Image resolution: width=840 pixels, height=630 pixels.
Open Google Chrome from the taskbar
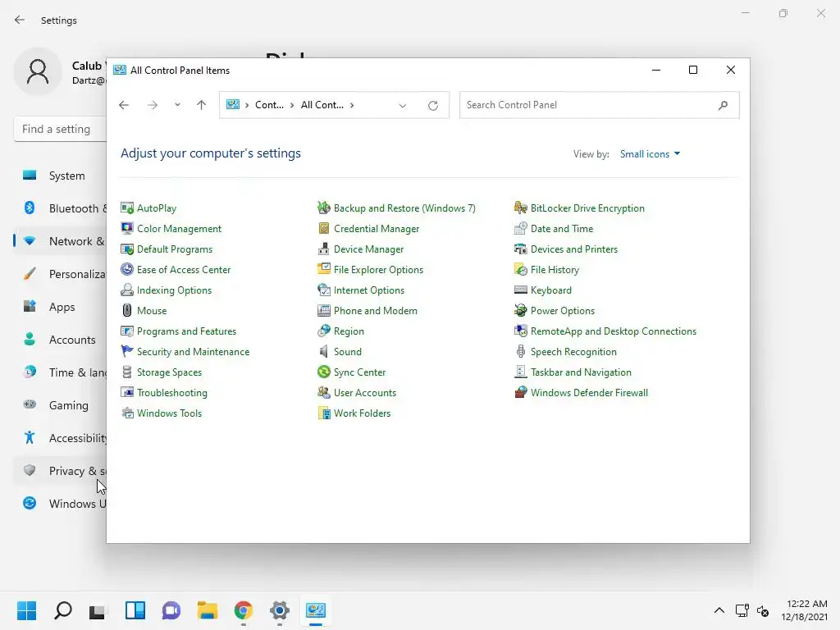tap(243, 610)
